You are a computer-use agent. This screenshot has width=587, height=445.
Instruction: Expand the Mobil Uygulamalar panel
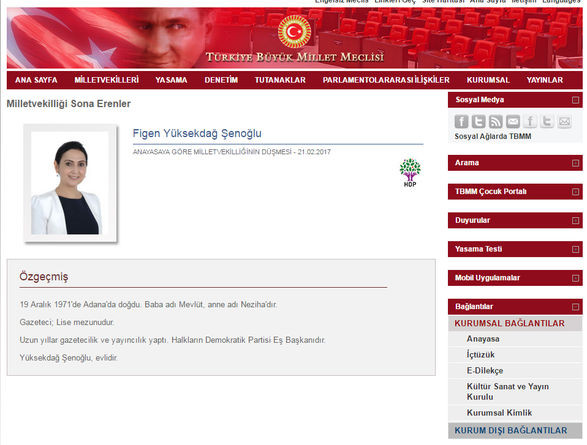pos(575,278)
